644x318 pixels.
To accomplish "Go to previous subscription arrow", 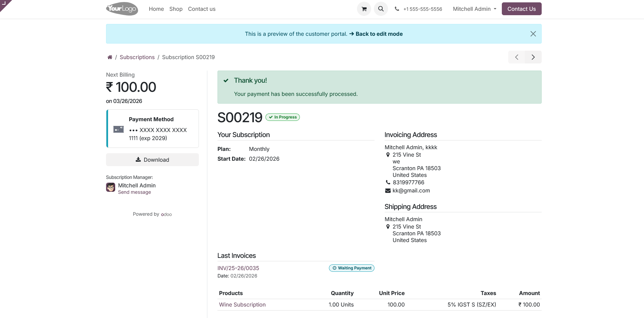I will pyautogui.click(x=516, y=57).
